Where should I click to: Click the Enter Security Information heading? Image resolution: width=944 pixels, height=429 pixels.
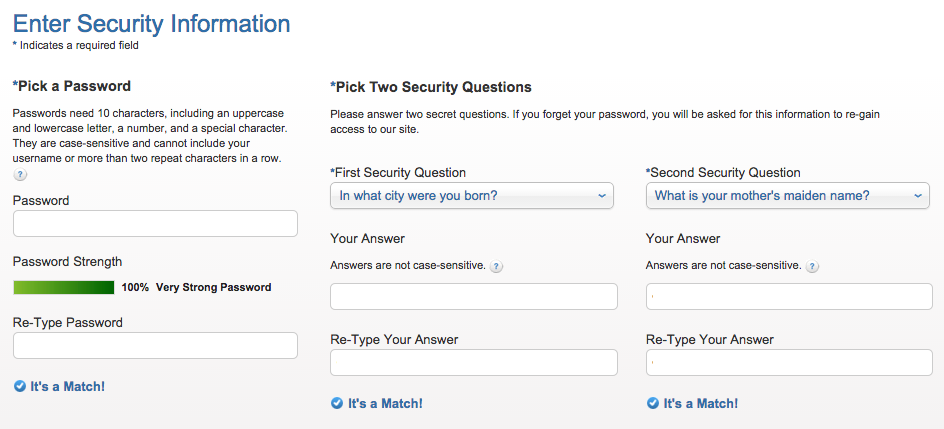[151, 23]
